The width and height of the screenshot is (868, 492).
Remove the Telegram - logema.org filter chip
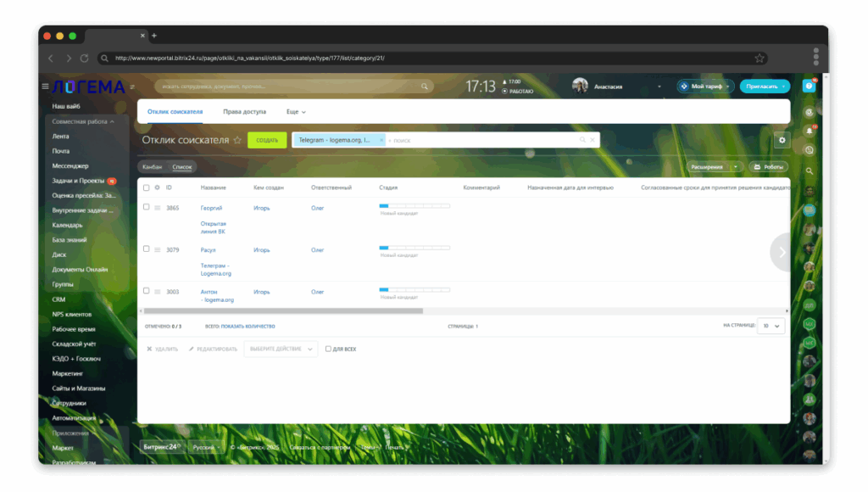pyautogui.click(x=381, y=140)
